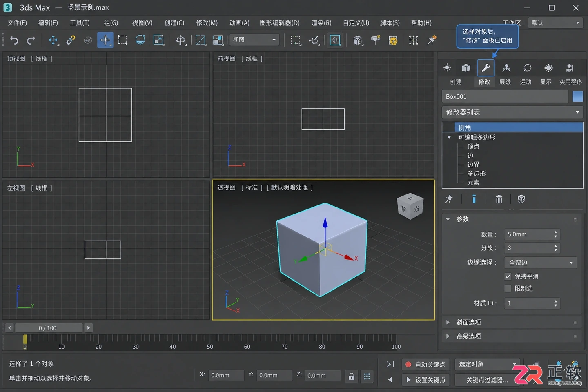Screen dimensions: 588x392
Task: Toggle the 自动关键点 auto key button
Action: click(425, 365)
